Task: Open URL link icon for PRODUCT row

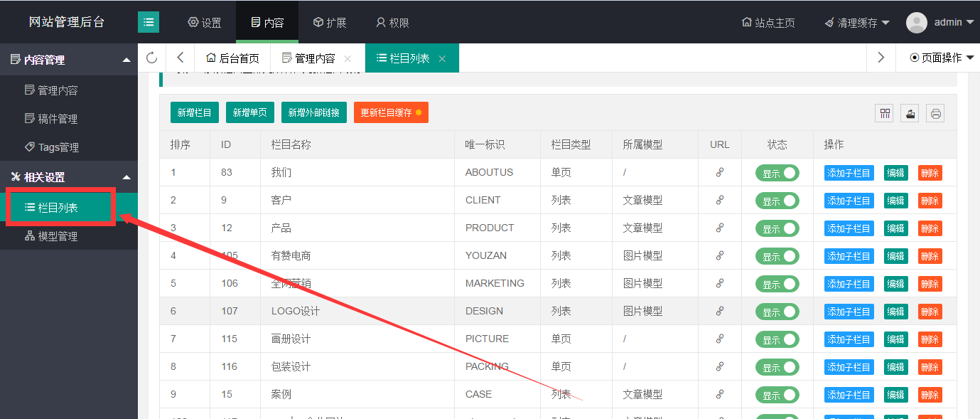Action: pyautogui.click(x=719, y=228)
